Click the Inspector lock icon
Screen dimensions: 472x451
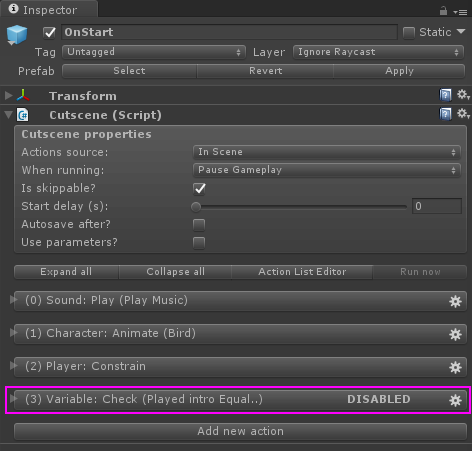click(443, 11)
